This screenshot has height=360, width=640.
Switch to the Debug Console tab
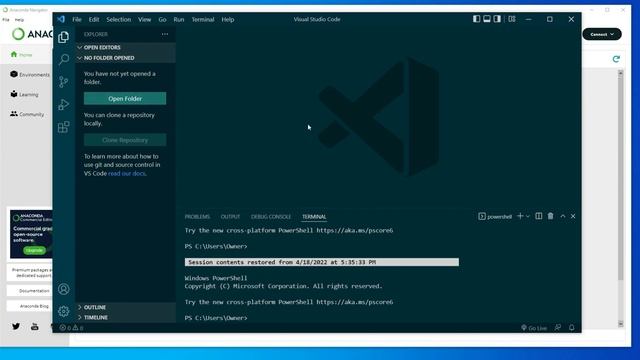271,217
